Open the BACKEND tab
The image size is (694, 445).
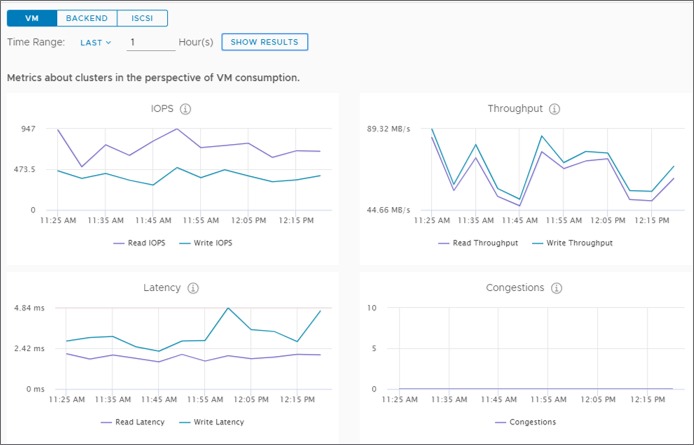pos(87,18)
